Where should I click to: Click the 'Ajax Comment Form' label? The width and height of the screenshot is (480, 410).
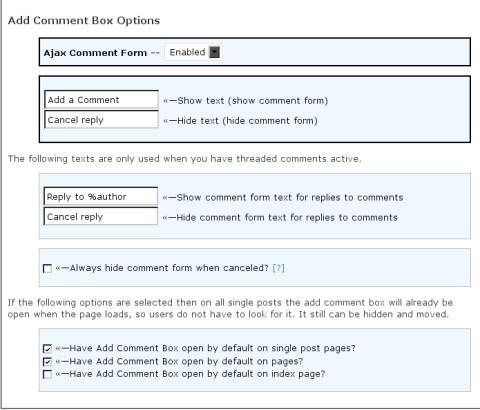click(x=95, y=53)
